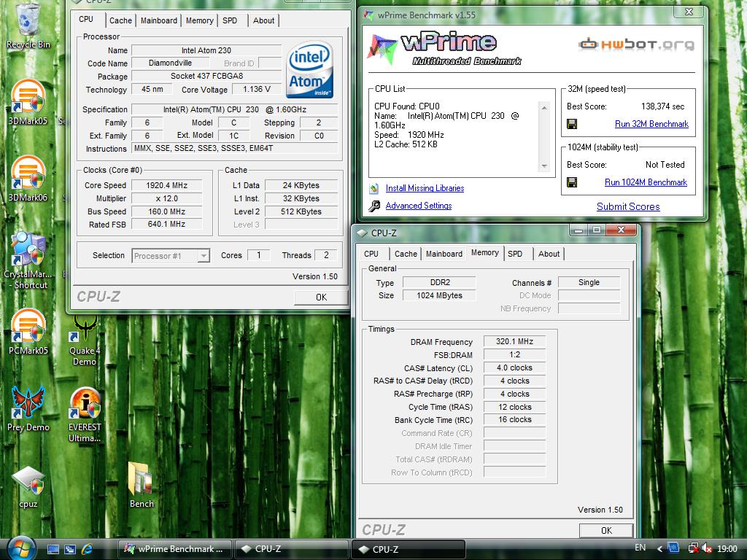Click the Install Missing Libraries icon

[374, 189]
